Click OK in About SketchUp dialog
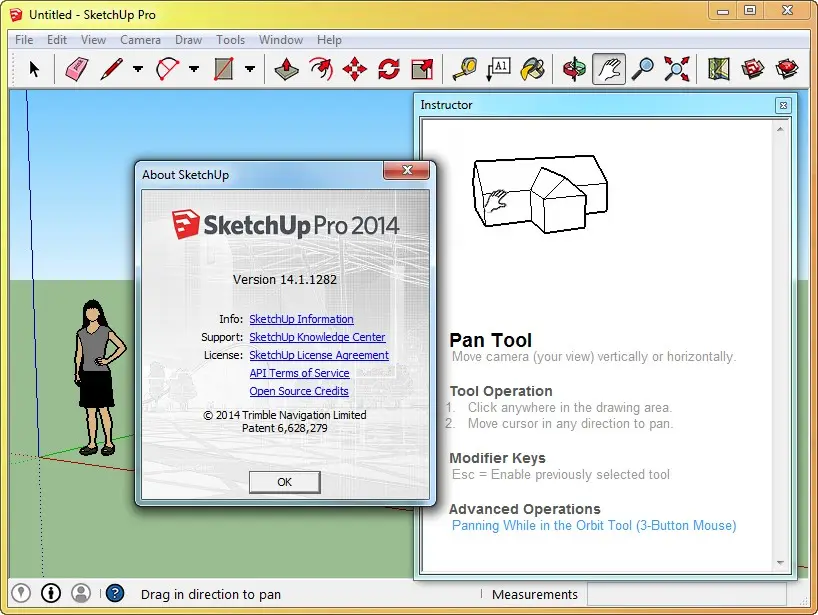 tap(284, 482)
